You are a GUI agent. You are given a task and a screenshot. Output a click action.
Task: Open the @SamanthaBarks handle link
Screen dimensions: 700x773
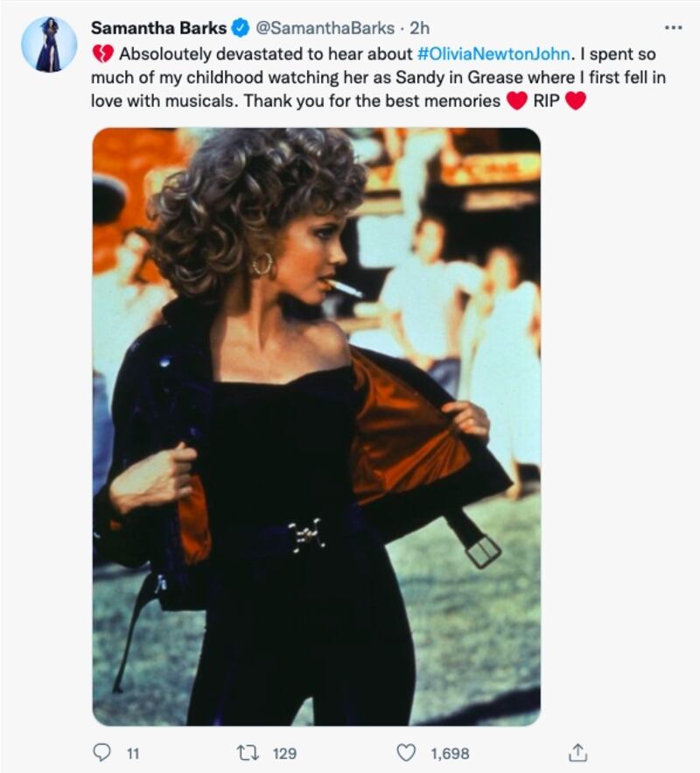pyautogui.click(x=325, y=28)
